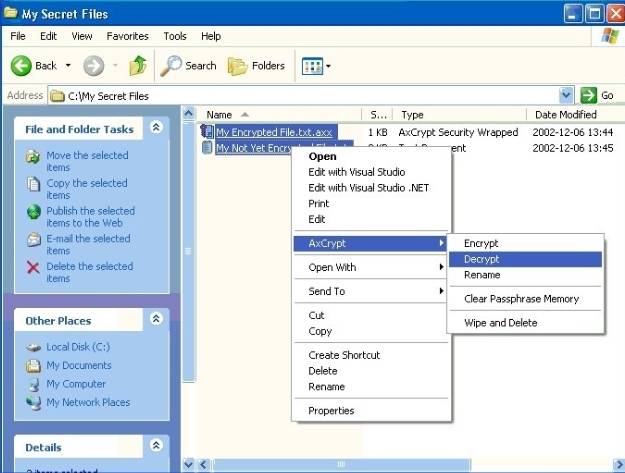
Task: Click the Copy selected items icon
Action: (33, 184)
